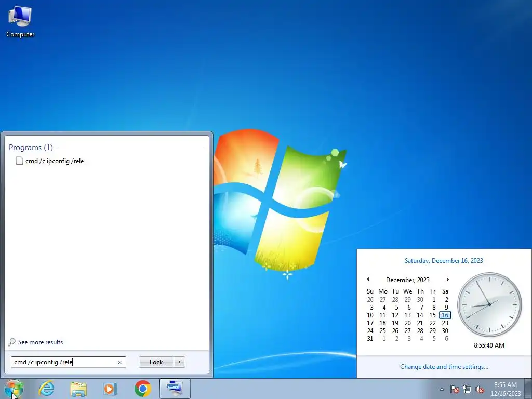This screenshot has height=399, width=532.
Task: Go to next month in calendar
Action: click(447, 280)
